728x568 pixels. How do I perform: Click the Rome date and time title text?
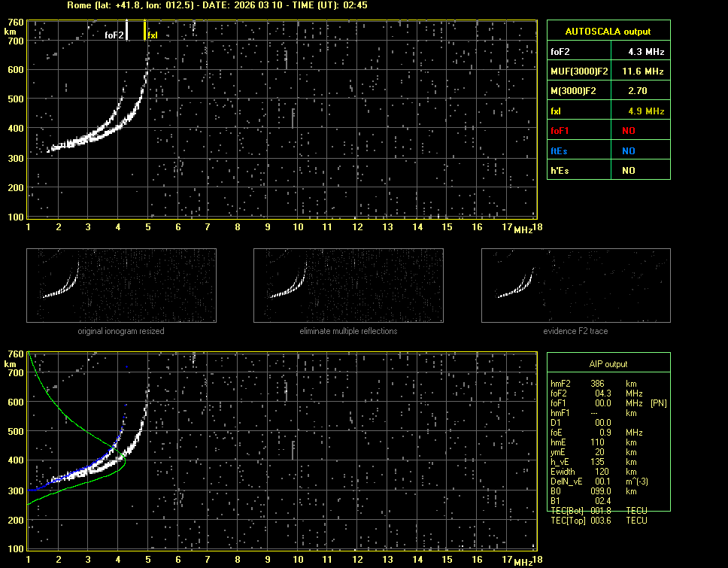click(x=217, y=5)
